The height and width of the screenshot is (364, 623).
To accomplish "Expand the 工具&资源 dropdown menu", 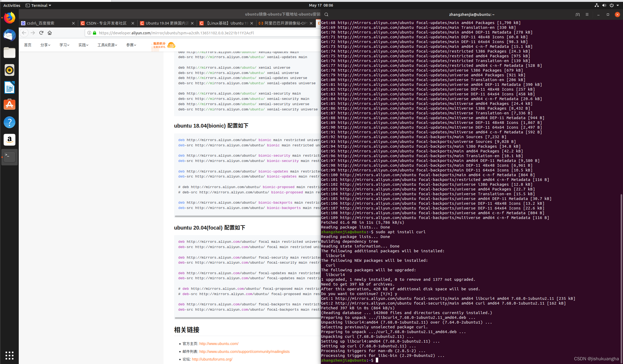I will 107,45.
